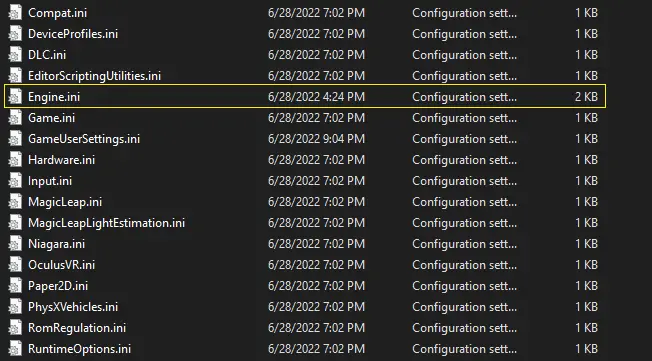The width and height of the screenshot is (652, 361).
Task: Select the EditorScriptingUtilities.ini file name
Action: pos(94,76)
